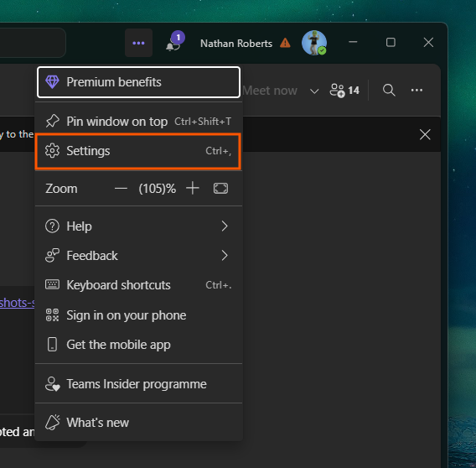This screenshot has height=468, width=476.
Task: Increase zoom with the plus button
Action: (x=193, y=189)
